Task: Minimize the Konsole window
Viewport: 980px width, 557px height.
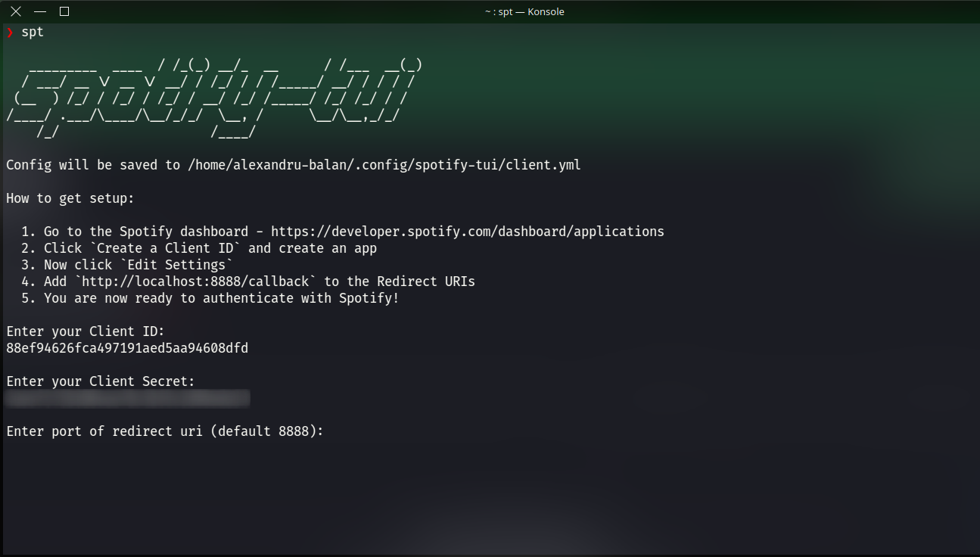Action: coord(40,11)
